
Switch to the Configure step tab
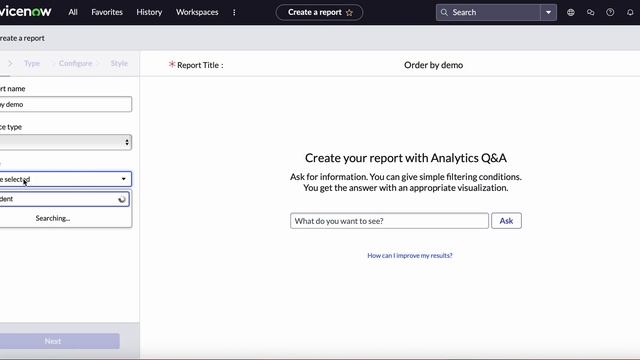(x=76, y=63)
